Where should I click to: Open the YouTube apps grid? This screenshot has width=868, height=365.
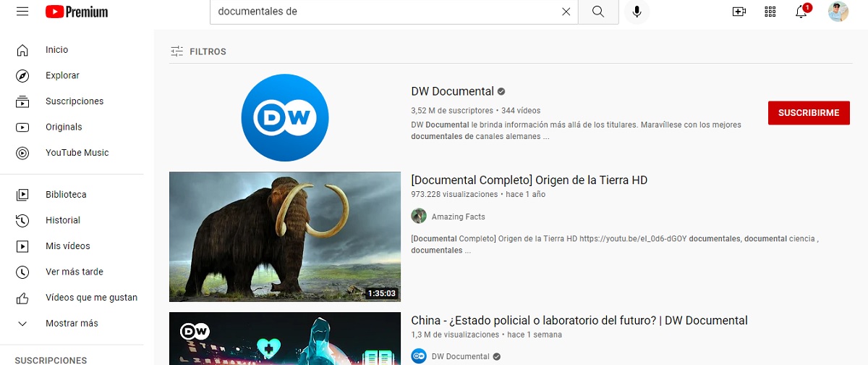[770, 12]
